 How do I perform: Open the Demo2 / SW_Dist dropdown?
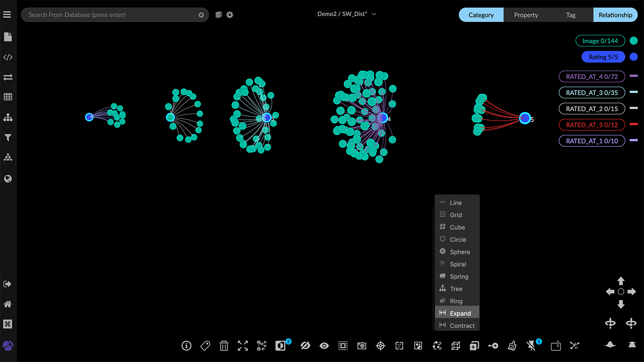[x=347, y=14]
